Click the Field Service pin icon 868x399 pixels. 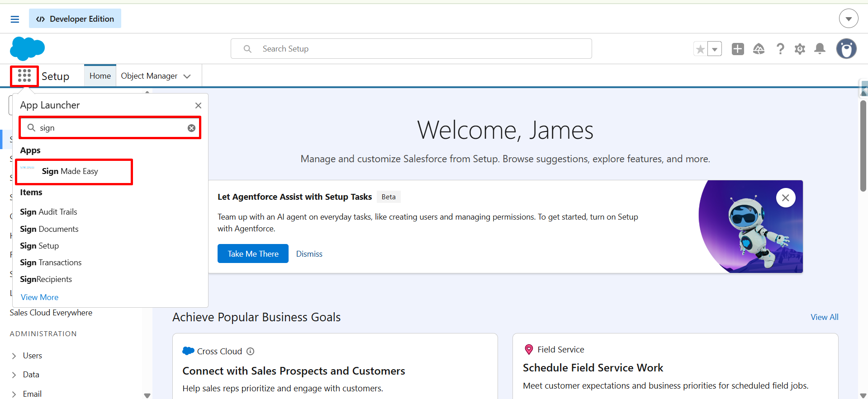tap(529, 349)
